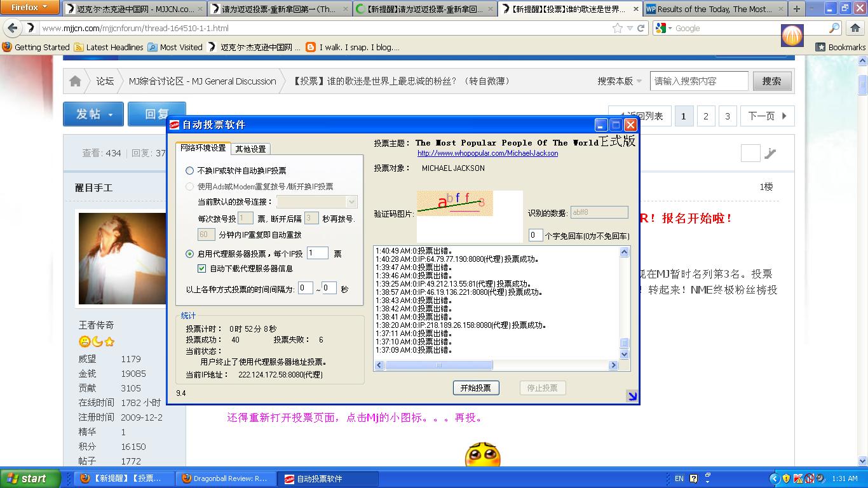Uncheck 自动下载代理服务器信息 checkbox
Screen dimensions: 868x488
click(202, 269)
